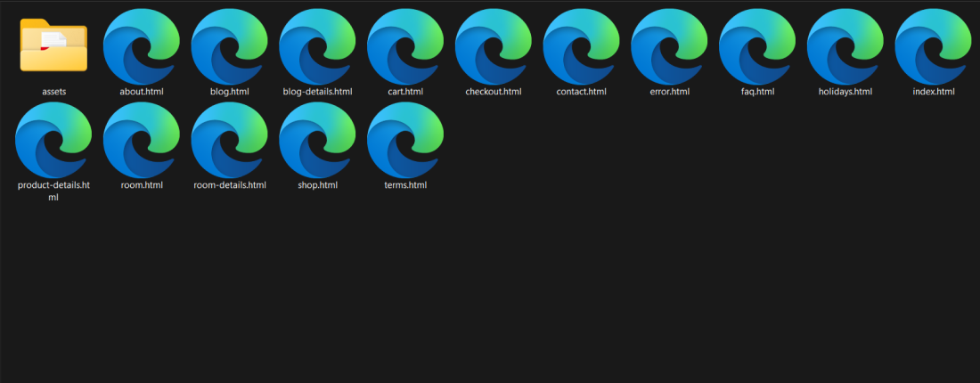Select the faq.html Edge icon
Viewport: 980px width, 383px height.
pos(757,46)
